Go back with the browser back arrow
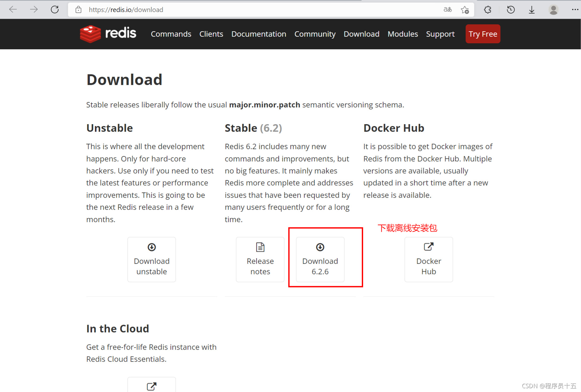 pos(13,9)
